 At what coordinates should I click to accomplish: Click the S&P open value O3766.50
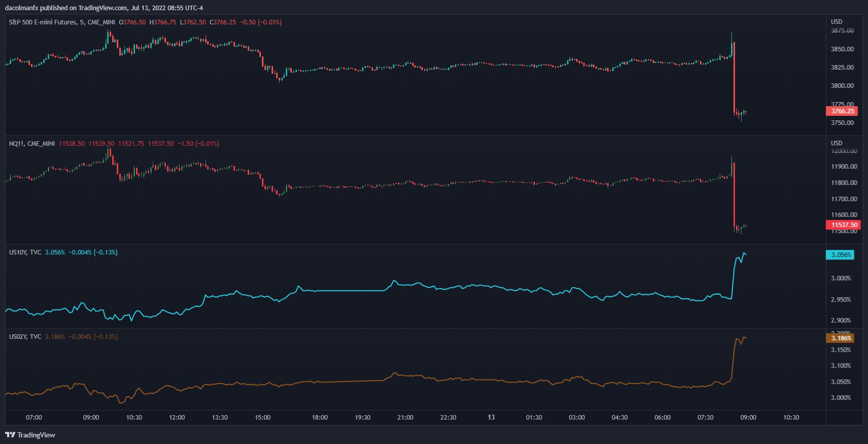[132, 22]
